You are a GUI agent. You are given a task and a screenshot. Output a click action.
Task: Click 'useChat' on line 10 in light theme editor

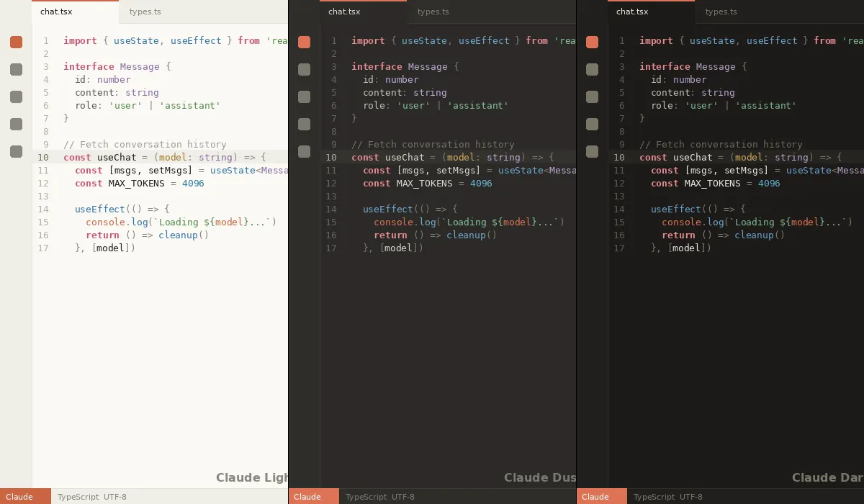click(117, 157)
